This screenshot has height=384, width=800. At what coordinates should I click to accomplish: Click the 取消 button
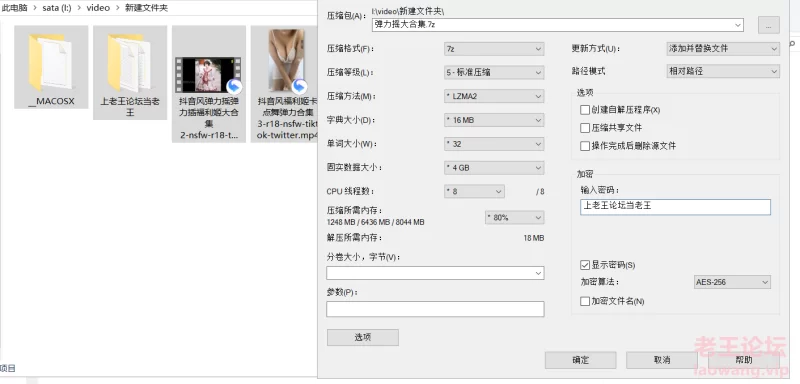(661, 360)
